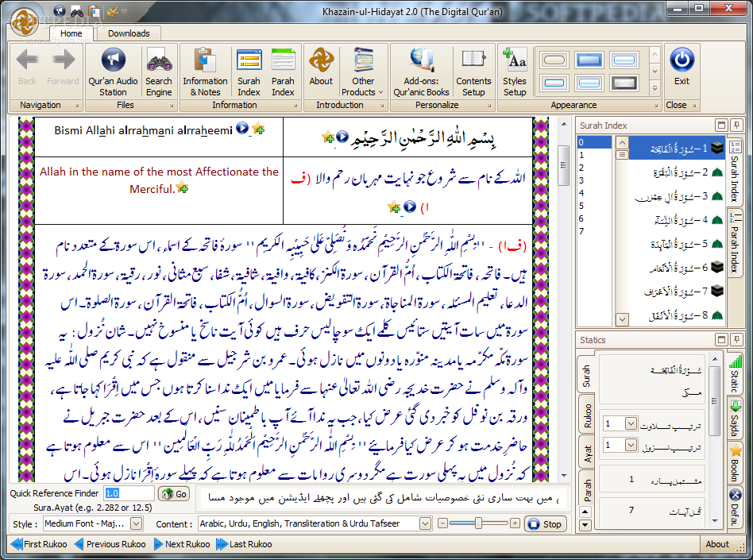The height and width of the screenshot is (560, 753).
Task: Open the Qur'an Audio Station
Action: pos(113,72)
